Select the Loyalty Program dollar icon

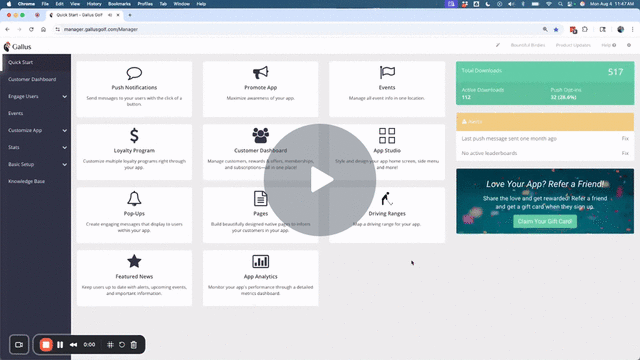tap(134, 135)
